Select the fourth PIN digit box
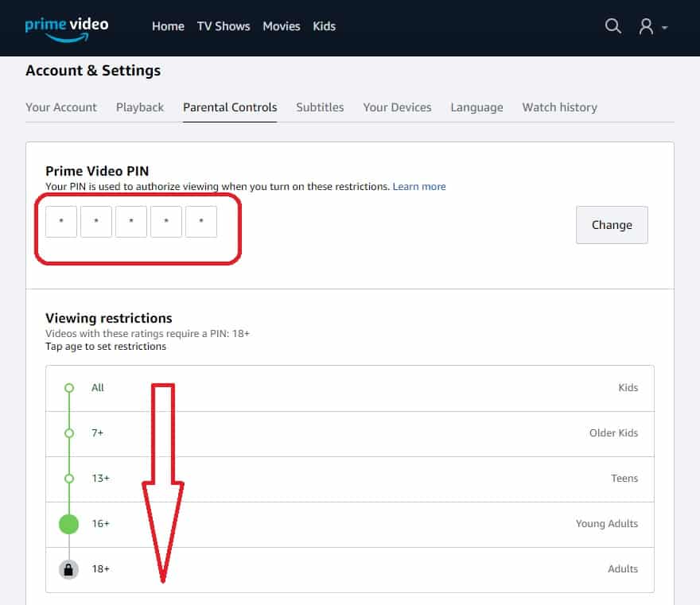This screenshot has width=700, height=605. 166,222
